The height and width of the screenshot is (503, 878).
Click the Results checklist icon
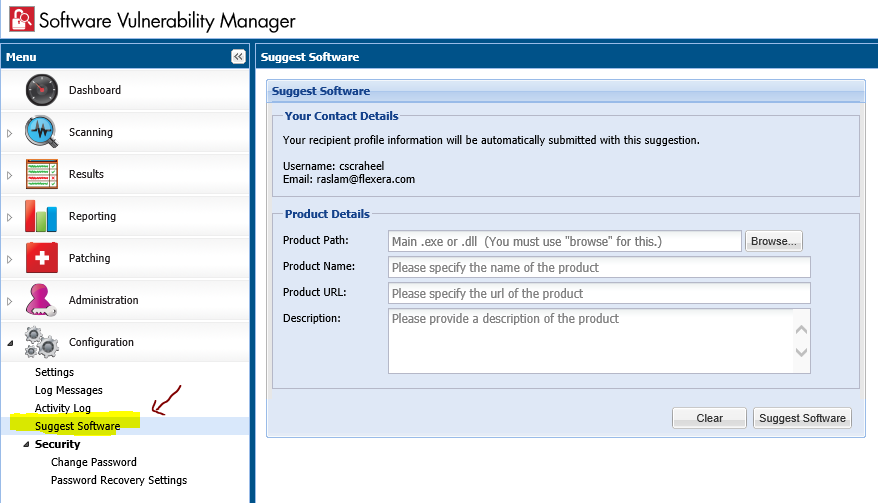coord(41,174)
